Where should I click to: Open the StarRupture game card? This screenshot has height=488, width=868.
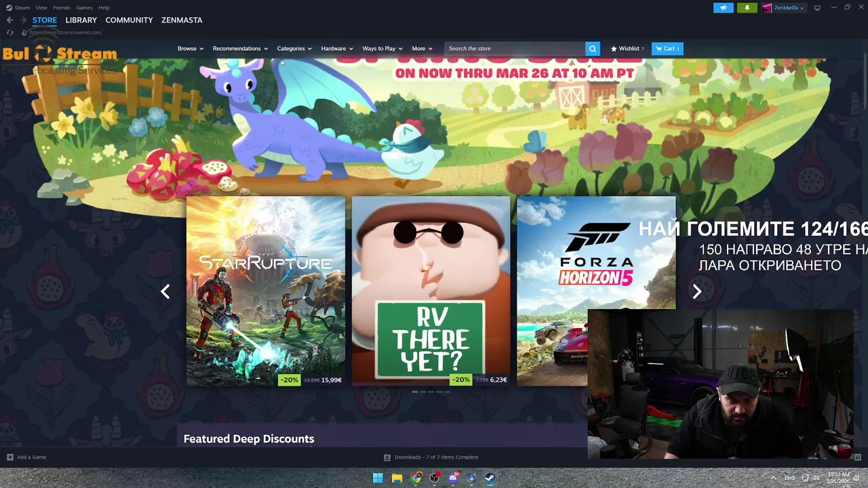266,291
